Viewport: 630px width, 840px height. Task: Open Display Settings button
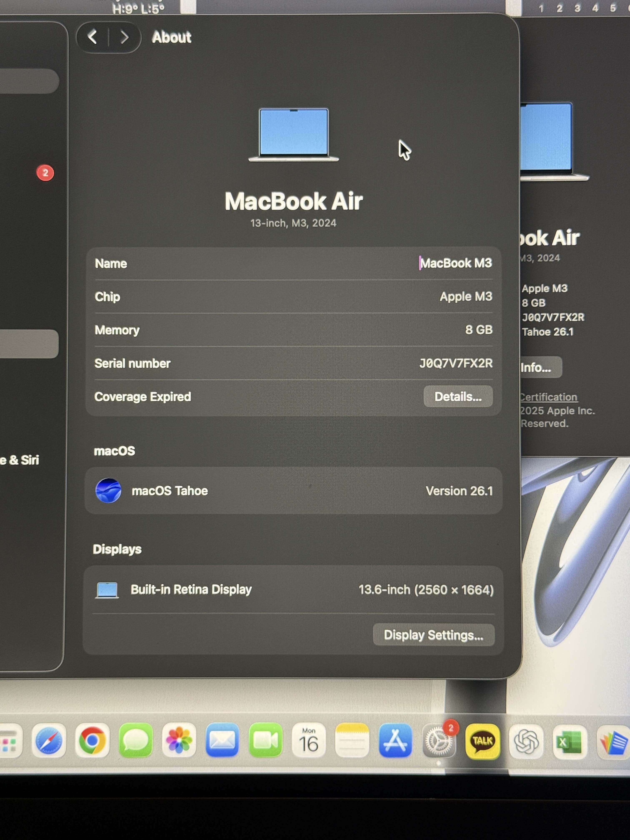[x=433, y=635]
